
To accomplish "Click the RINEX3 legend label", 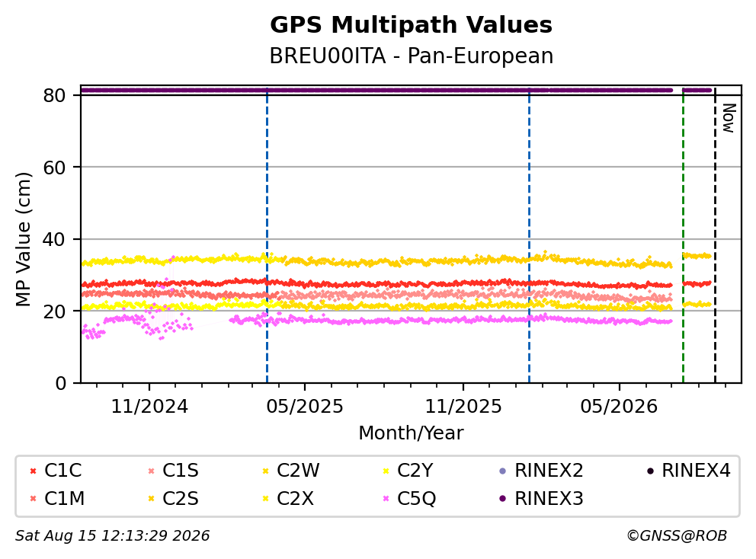I will pos(549,498).
